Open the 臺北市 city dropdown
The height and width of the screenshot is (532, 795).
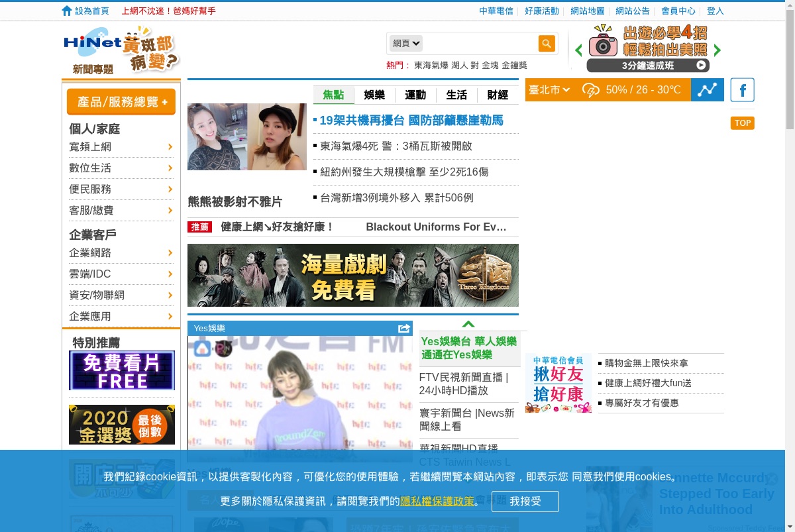click(x=549, y=90)
